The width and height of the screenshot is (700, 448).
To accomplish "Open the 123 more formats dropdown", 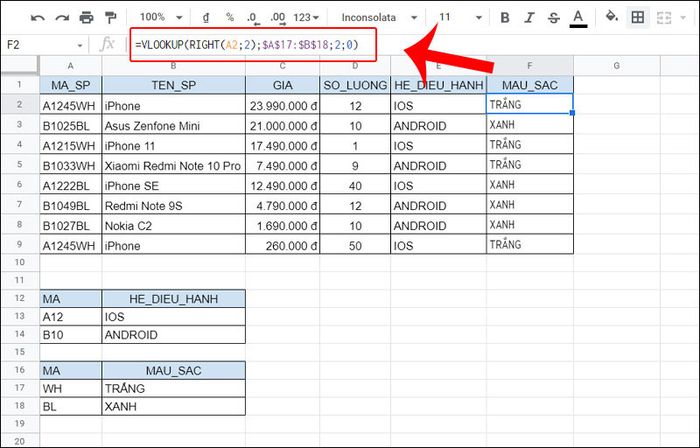I will 306,18.
